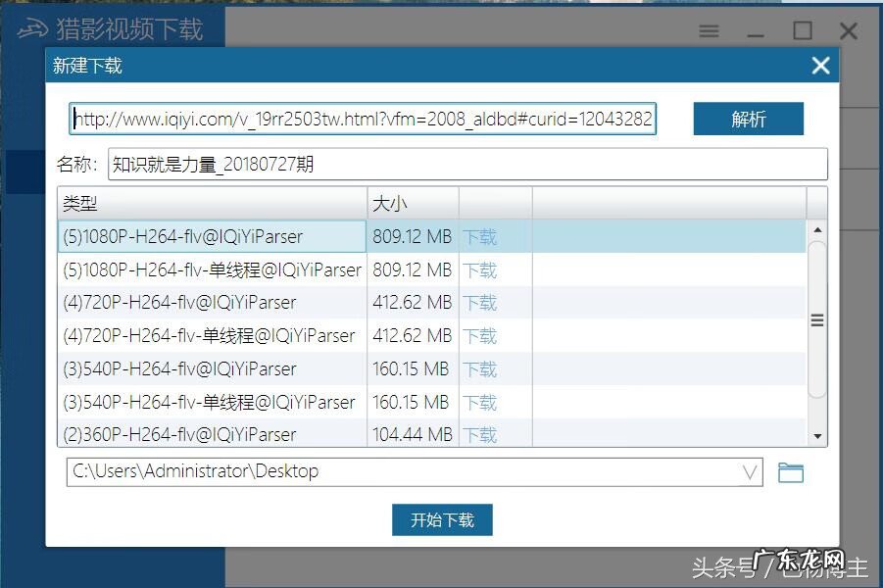Click the download path input field
883x588 pixels.
click(x=392, y=471)
